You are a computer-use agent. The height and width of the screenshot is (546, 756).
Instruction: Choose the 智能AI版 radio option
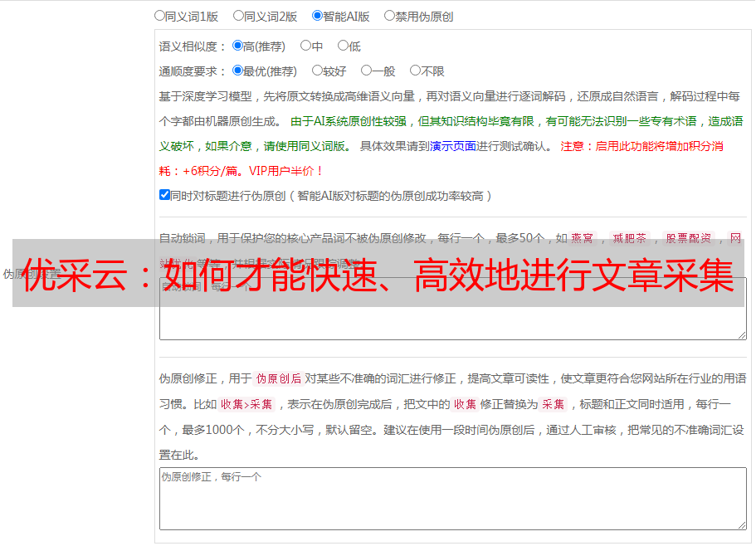point(317,16)
